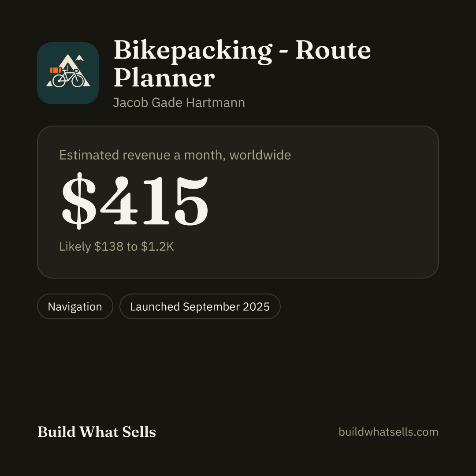
Task: Click the word Route in the title
Action: 333,50
